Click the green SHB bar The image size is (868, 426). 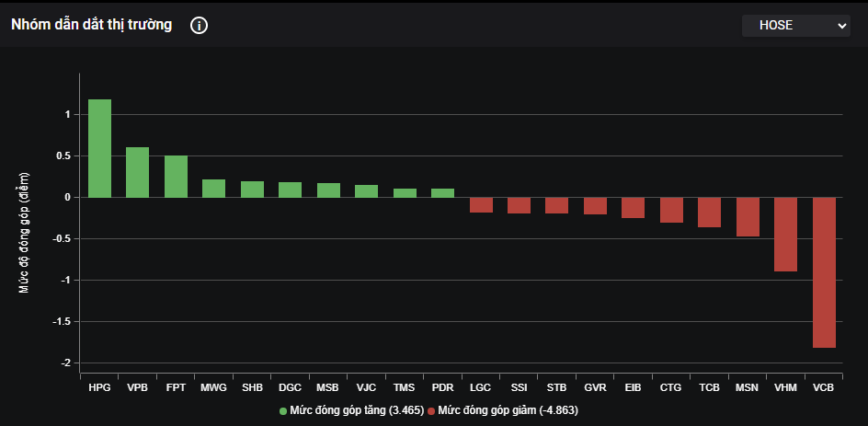[252, 190]
